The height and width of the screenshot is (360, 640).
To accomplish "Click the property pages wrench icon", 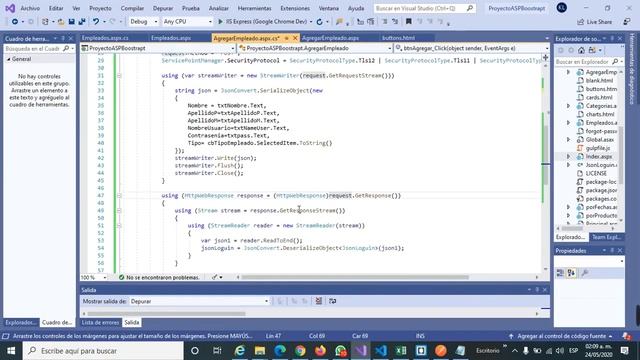I will pyautogui.click(x=585, y=273).
